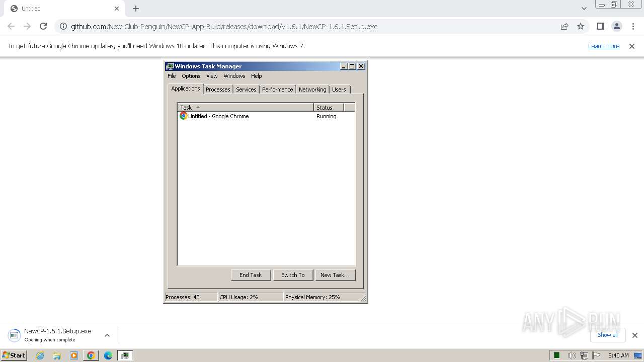This screenshot has width=644, height=362.
Task: Click the Running status cell
Action: click(327, 116)
